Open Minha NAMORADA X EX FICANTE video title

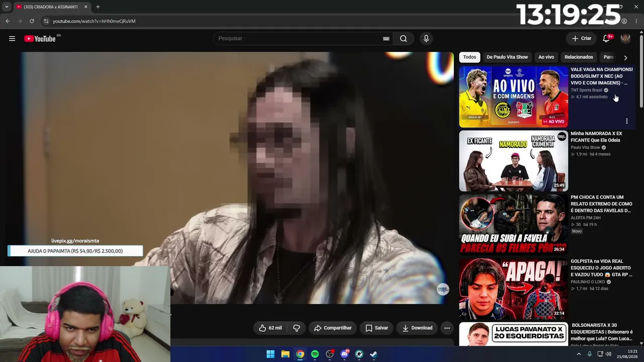tap(597, 137)
